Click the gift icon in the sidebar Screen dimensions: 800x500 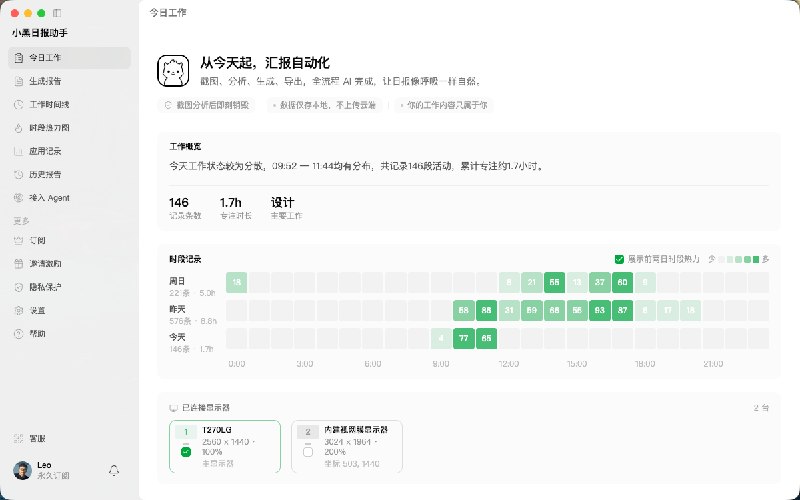[19, 264]
